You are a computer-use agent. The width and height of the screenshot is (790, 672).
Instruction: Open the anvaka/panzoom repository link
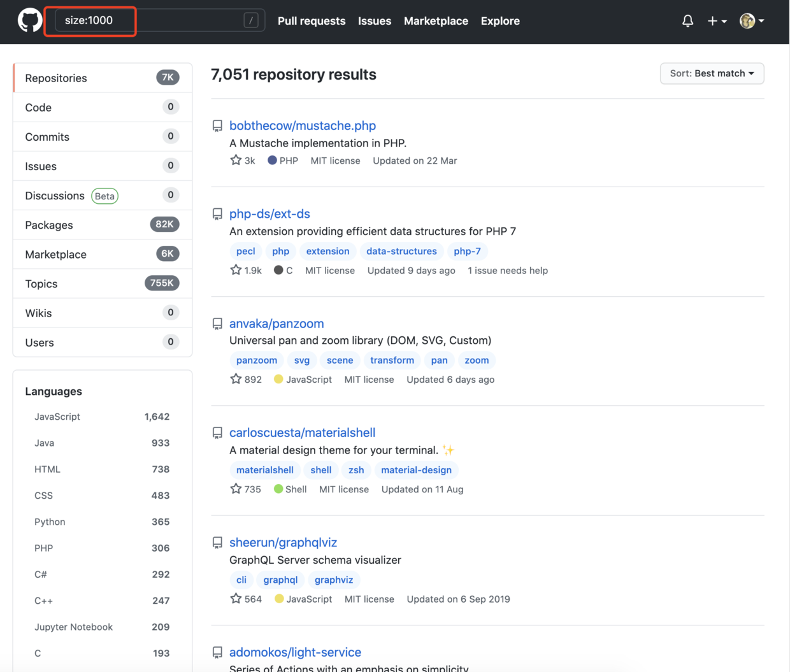[x=276, y=324]
